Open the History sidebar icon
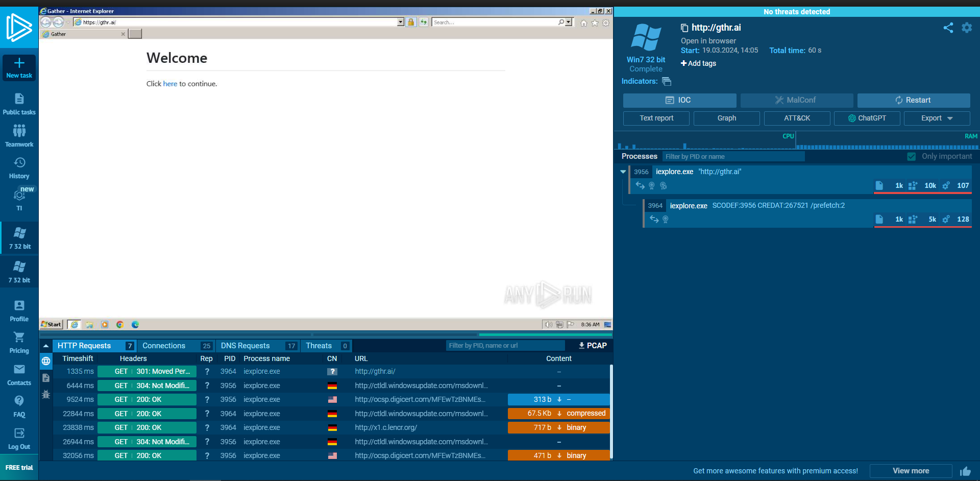The width and height of the screenshot is (980, 481). tap(19, 168)
